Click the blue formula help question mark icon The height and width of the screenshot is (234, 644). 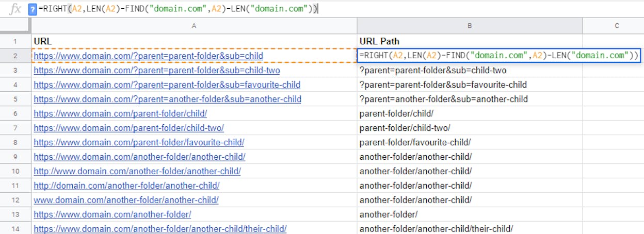tap(33, 9)
